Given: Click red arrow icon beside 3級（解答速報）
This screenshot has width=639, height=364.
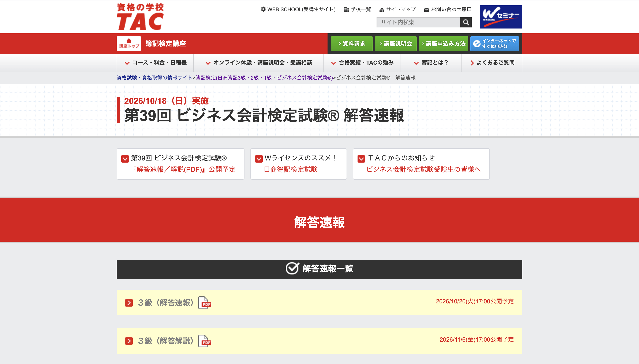Looking at the screenshot, I should pyautogui.click(x=129, y=303).
